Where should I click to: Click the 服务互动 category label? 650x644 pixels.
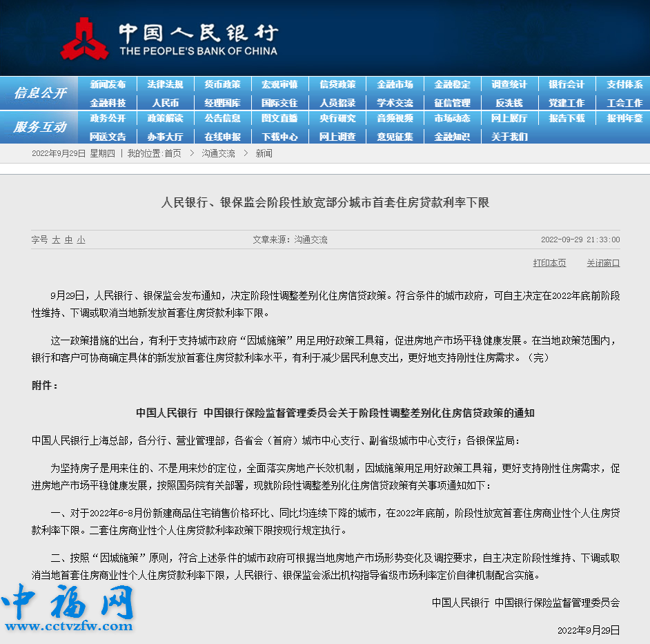(40, 127)
